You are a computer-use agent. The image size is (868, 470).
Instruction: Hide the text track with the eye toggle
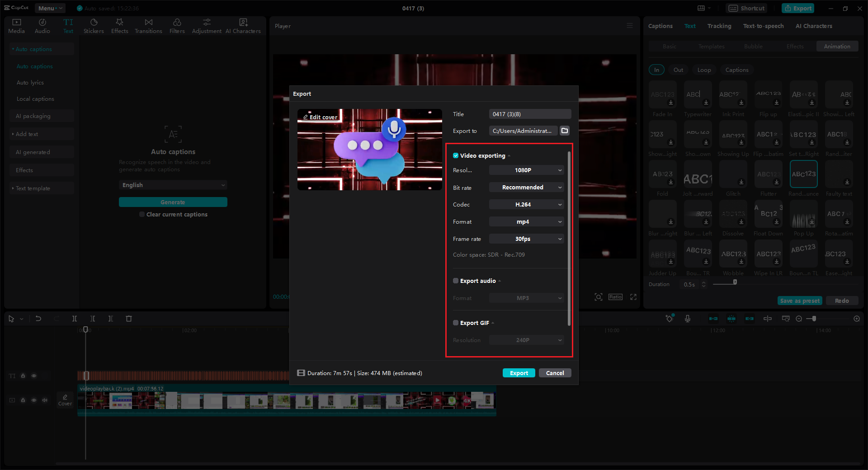click(x=33, y=376)
